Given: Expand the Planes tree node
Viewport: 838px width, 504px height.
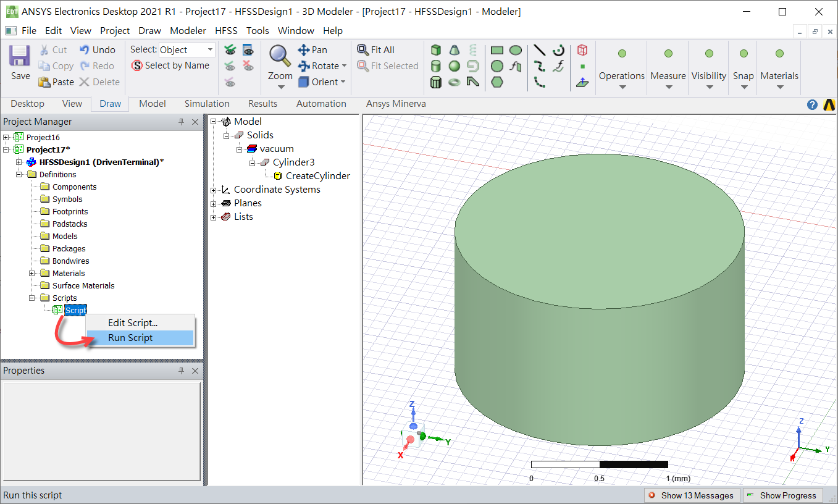Looking at the screenshot, I should point(214,203).
